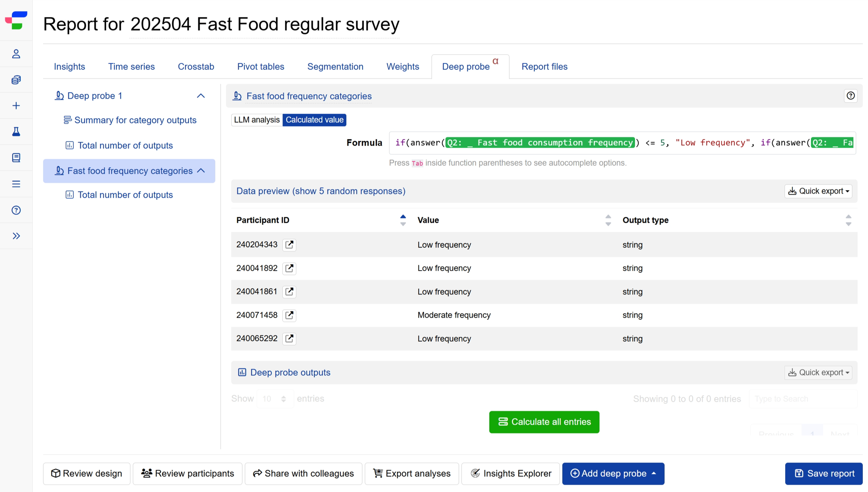Click the Moderate frequency value cell
The height and width of the screenshot is (492, 868).
click(454, 315)
